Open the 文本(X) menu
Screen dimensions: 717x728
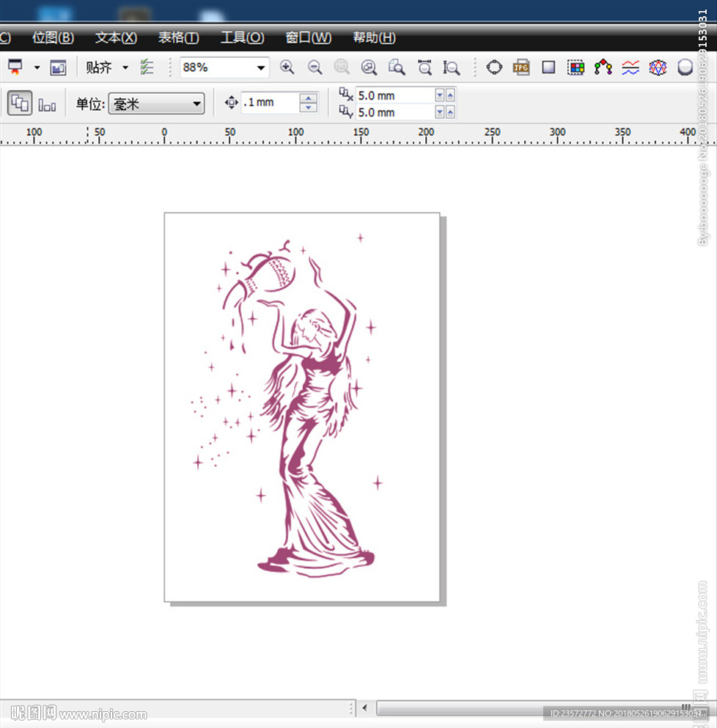click(116, 37)
